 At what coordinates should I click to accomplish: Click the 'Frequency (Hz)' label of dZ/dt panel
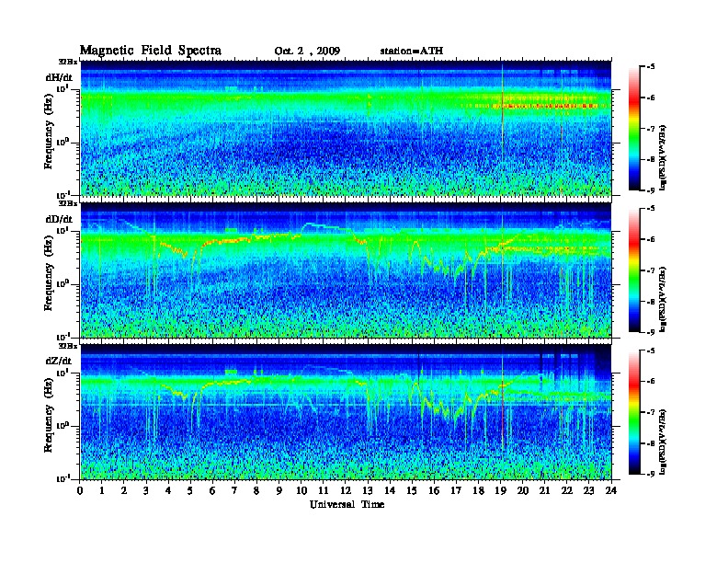click(49, 415)
